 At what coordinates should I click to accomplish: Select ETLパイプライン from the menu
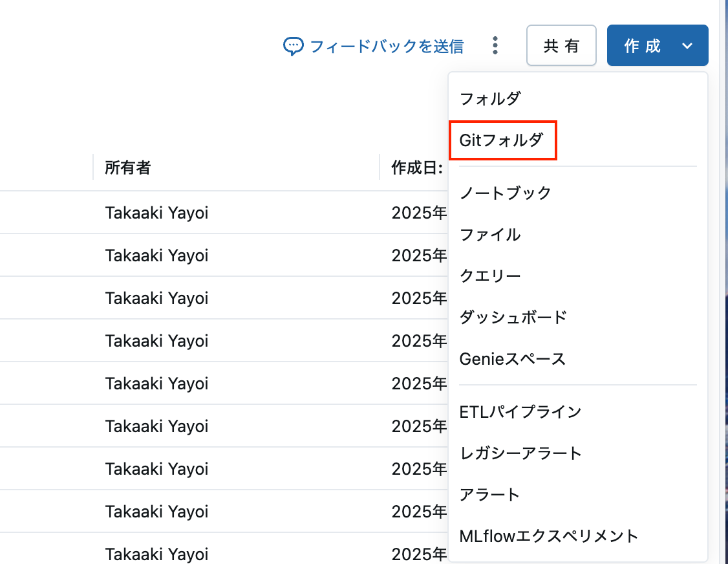click(x=520, y=411)
